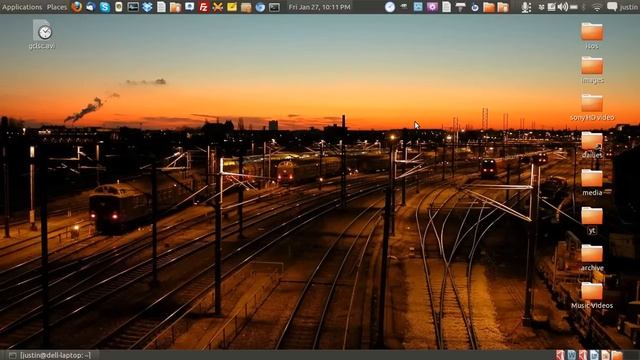Image resolution: width=640 pixels, height=360 pixels.
Task: Open the text document launcher in panel
Action: coord(161,7)
